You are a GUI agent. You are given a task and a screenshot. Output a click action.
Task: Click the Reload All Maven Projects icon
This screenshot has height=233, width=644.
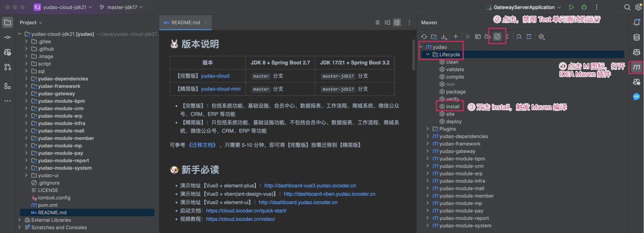pos(424,36)
